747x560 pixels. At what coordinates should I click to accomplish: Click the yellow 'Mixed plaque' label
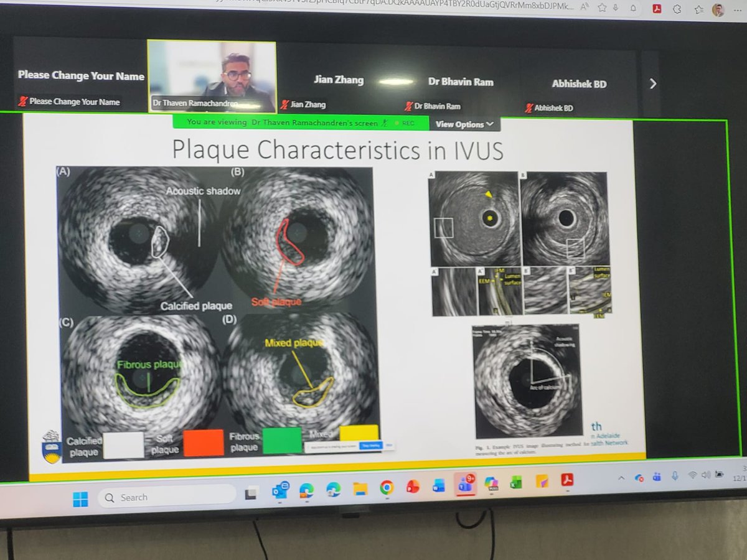coord(293,343)
